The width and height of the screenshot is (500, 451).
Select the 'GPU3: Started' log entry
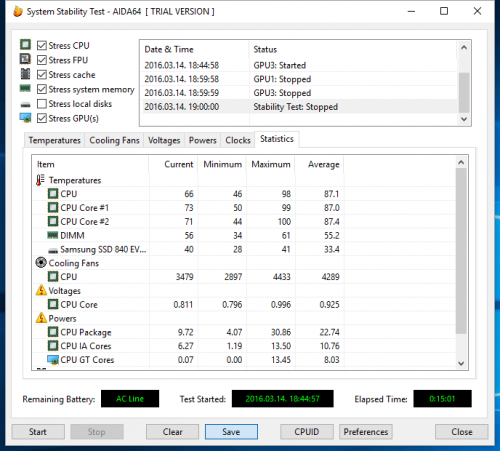click(x=299, y=65)
